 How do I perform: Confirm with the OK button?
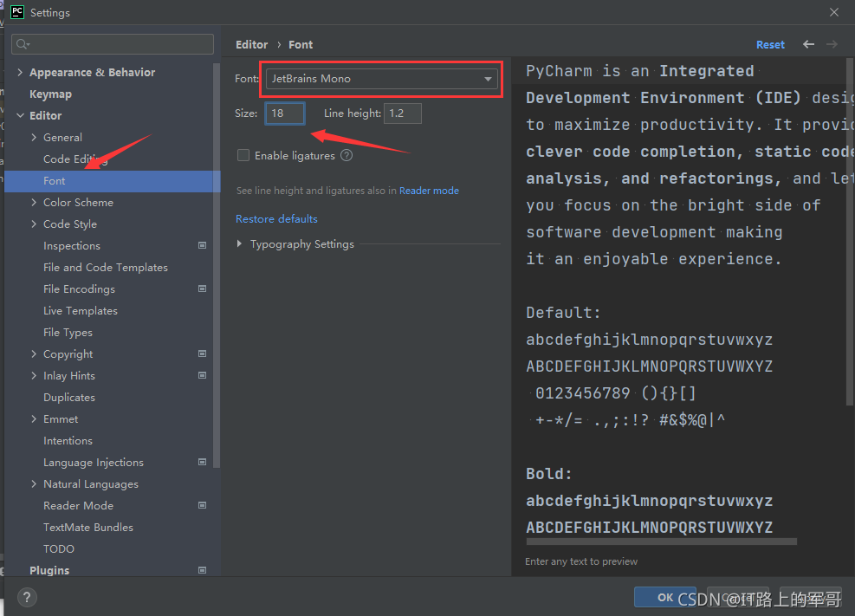point(664,597)
